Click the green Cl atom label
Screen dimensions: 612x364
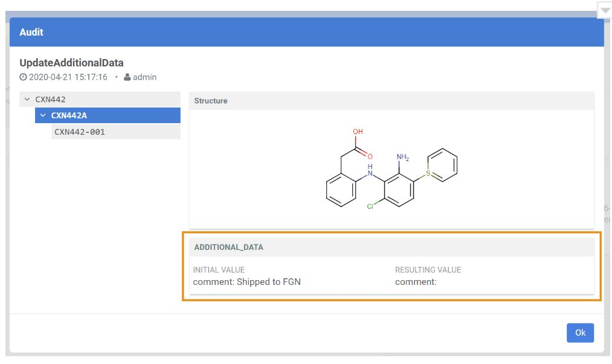(x=370, y=206)
